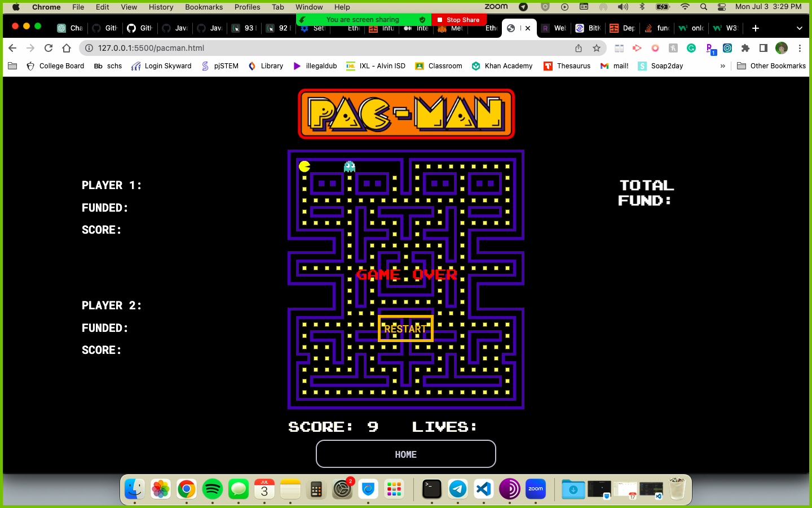The image size is (812, 508).
Task: Open the Soap2day bookmark
Action: (x=660, y=66)
